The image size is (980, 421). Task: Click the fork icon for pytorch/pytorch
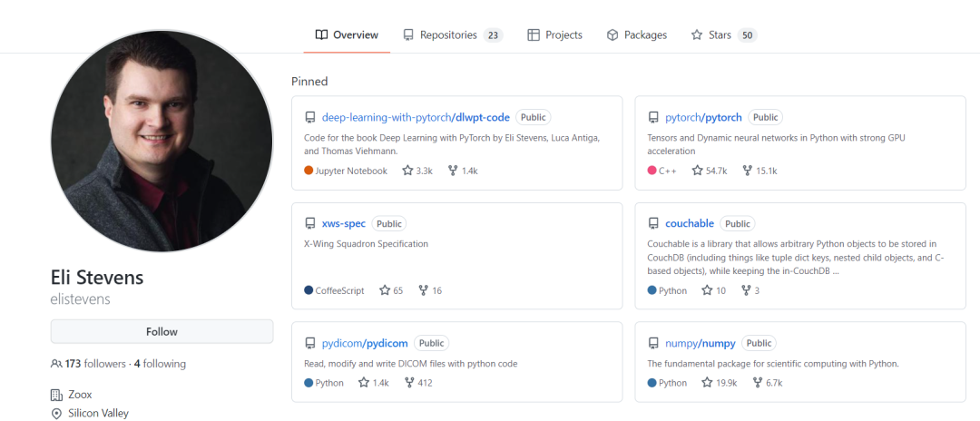pos(747,171)
